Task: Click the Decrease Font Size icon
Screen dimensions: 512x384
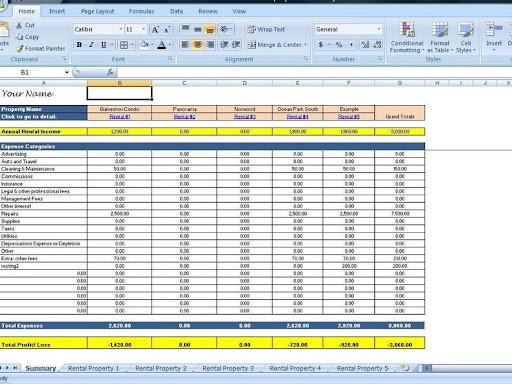Action: coord(167,30)
